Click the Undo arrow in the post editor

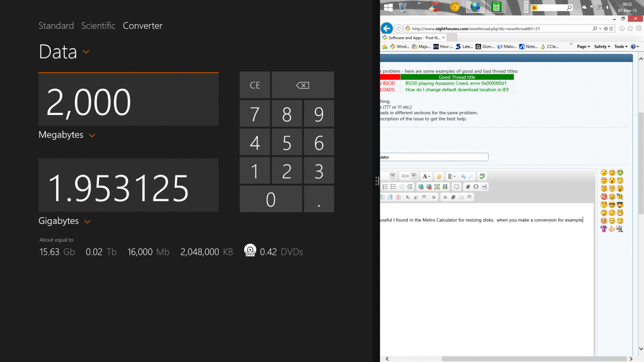click(463, 176)
